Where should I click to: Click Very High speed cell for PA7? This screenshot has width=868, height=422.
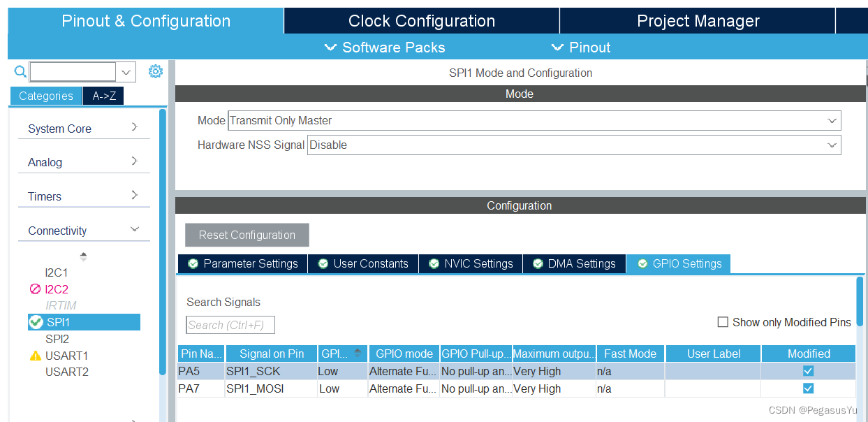[x=554, y=388]
